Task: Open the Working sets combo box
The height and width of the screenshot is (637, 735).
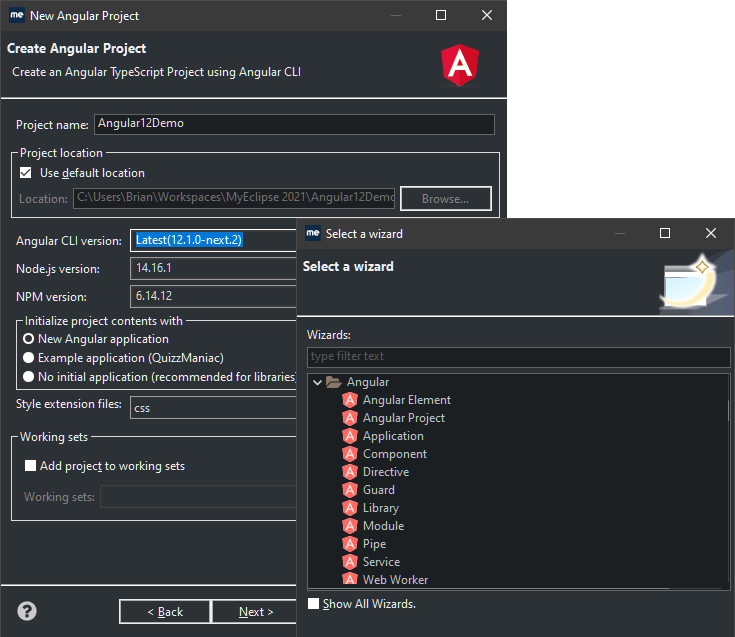Action: click(198, 496)
